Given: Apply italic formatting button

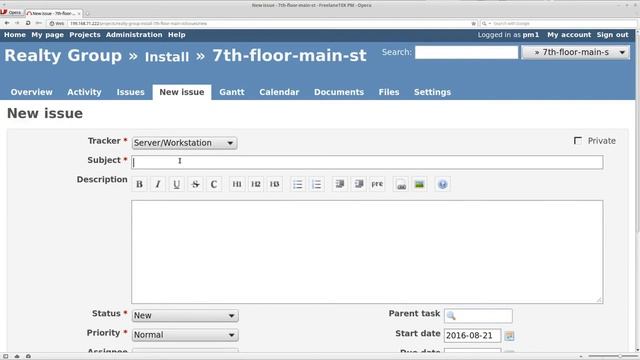Looking at the screenshot, I should point(158,184).
